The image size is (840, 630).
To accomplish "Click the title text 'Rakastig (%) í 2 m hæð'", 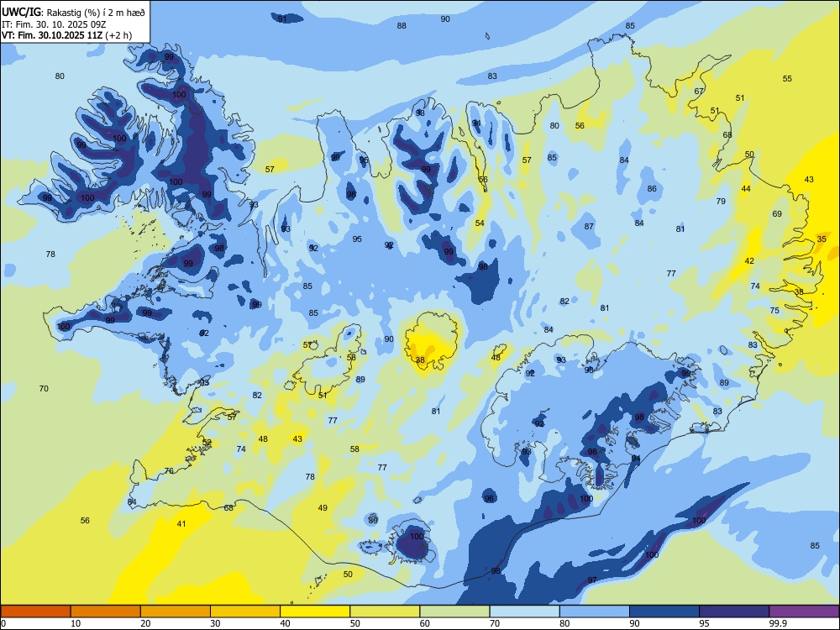I will click(x=97, y=13).
